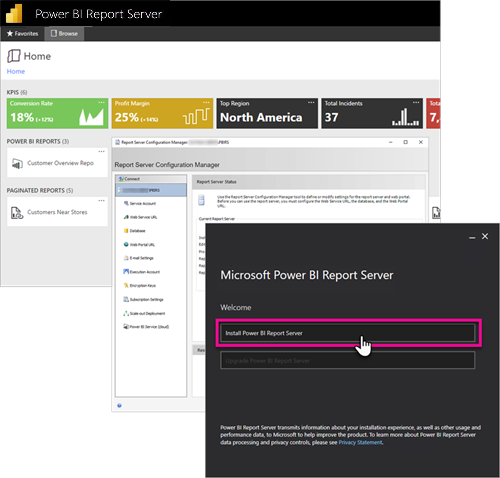Screen dimensions: 500x478
Task: Open the Top Region KPI tile
Action: tap(267, 113)
